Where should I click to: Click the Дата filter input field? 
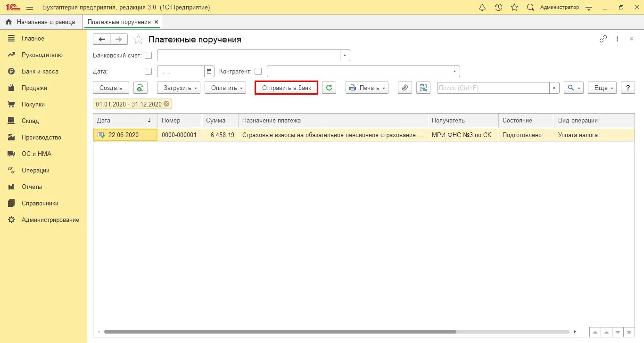181,72
